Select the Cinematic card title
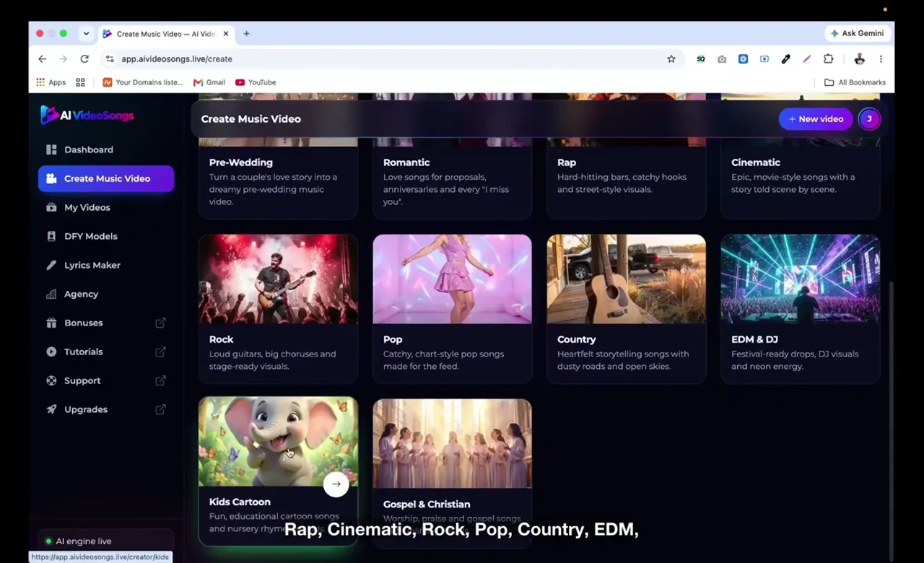The height and width of the screenshot is (563, 924). point(756,162)
